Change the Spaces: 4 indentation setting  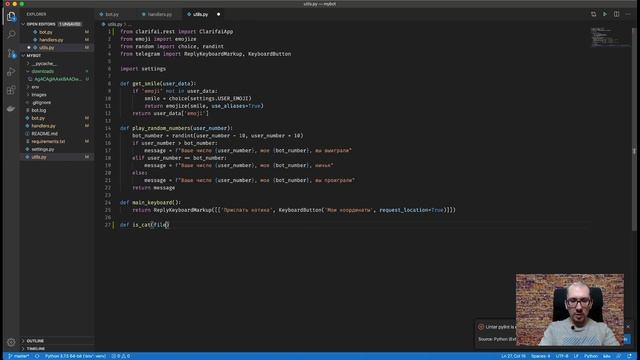540,356
